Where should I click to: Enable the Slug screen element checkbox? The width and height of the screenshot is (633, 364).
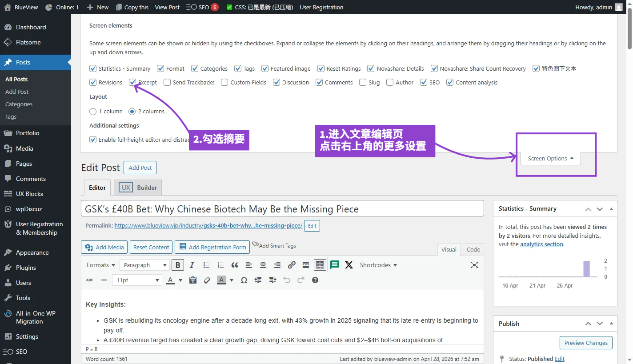(363, 82)
